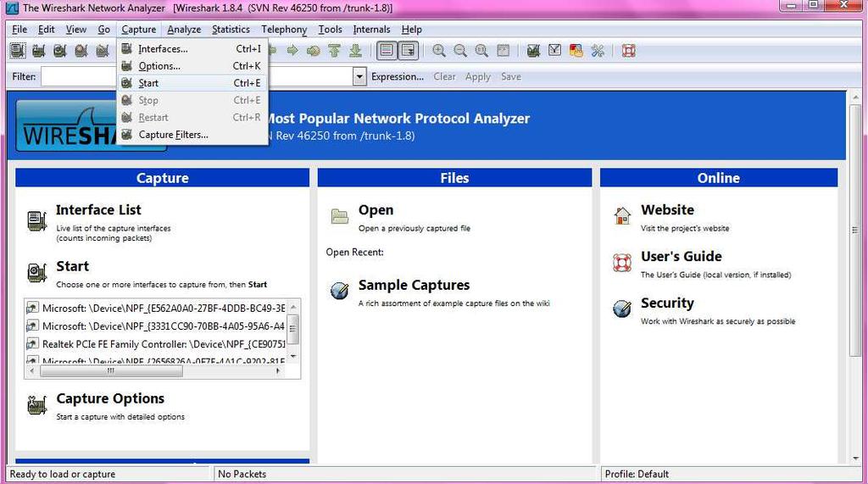Select the Microsoft NPF_{E562A0A0 interface row
The width and height of the screenshot is (868, 484).
[156, 308]
